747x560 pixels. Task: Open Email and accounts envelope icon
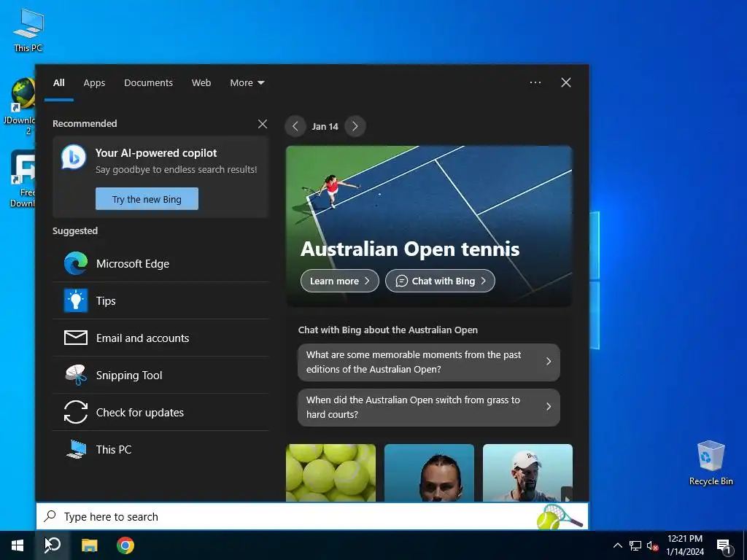coord(76,338)
